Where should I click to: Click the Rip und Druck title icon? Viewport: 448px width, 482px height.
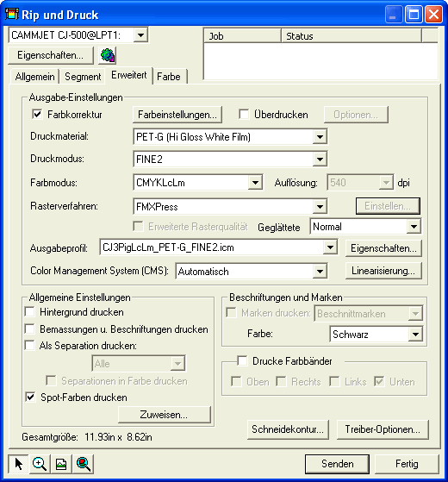12,14
